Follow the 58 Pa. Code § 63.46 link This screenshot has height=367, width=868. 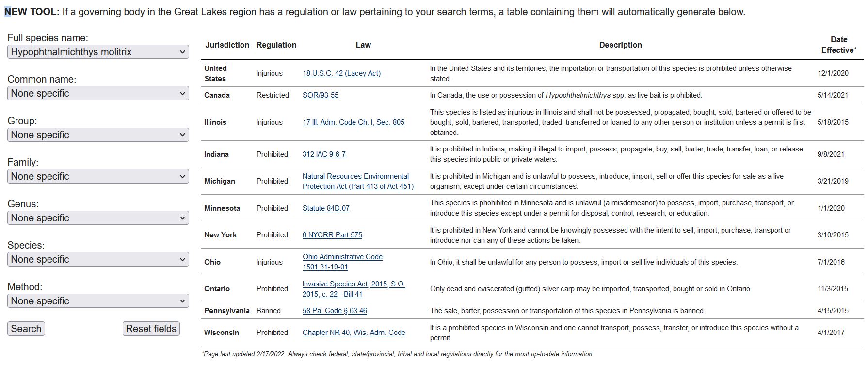[335, 311]
